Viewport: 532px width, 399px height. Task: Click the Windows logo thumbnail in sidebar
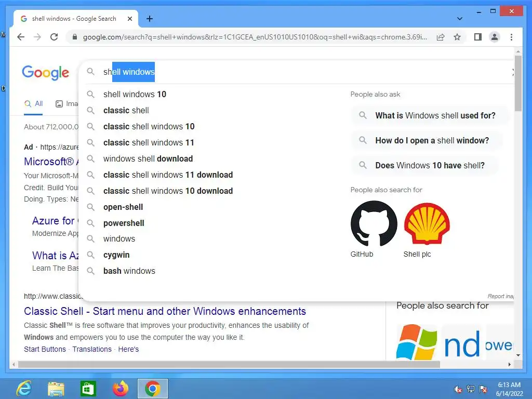(x=417, y=342)
